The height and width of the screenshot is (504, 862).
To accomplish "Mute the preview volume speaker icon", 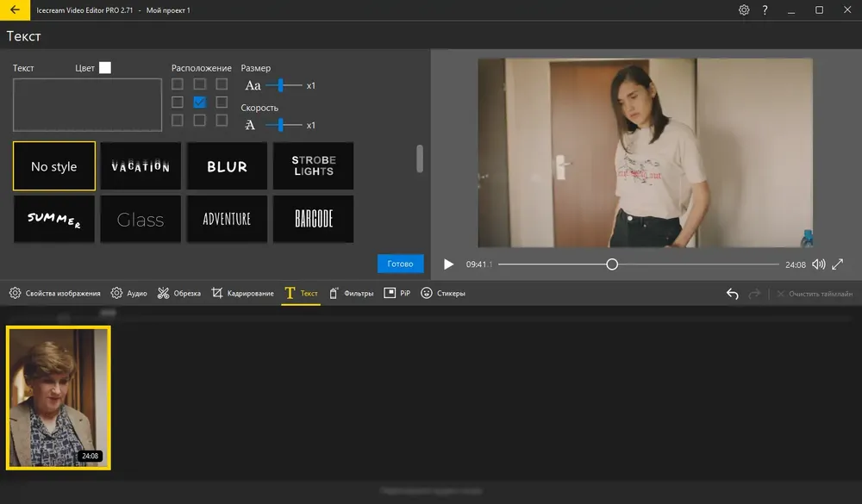I will [x=819, y=264].
